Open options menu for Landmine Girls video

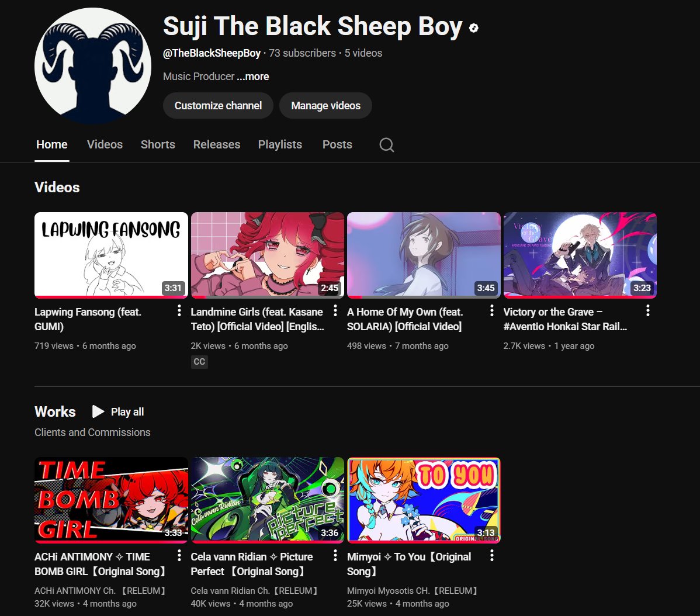335,311
